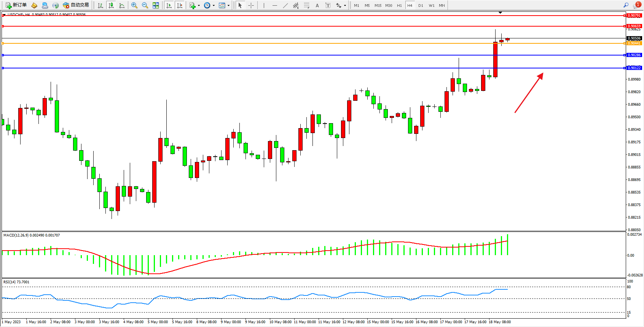The height and width of the screenshot is (327, 644).
Task: Select the red arrow drawn on chart
Action: 529,93
